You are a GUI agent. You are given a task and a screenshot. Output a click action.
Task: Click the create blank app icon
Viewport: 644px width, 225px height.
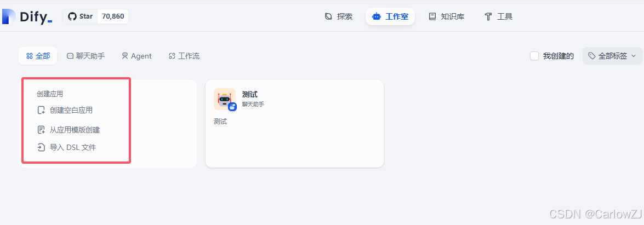(x=41, y=110)
